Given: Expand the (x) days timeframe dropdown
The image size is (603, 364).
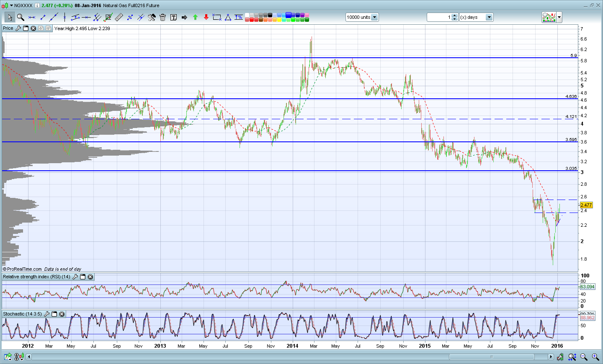Looking at the screenshot, I should pyautogui.click(x=489, y=17).
